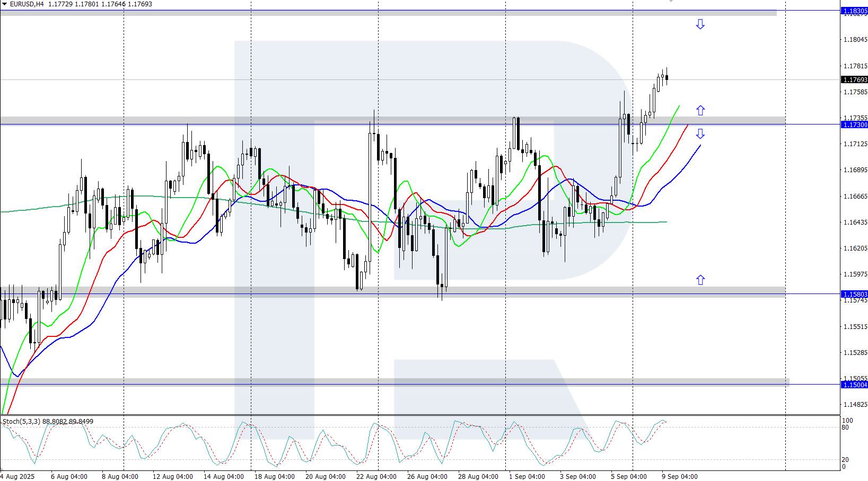The image size is (868, 481).
Task: Select the 1.17300 blue price tag
Action: pyautogui.click(x=854, y=124)
